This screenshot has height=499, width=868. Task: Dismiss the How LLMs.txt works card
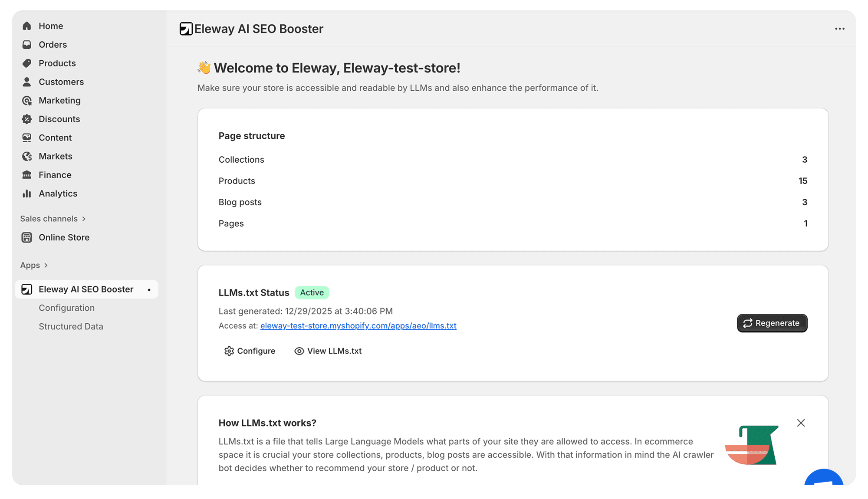801,423
